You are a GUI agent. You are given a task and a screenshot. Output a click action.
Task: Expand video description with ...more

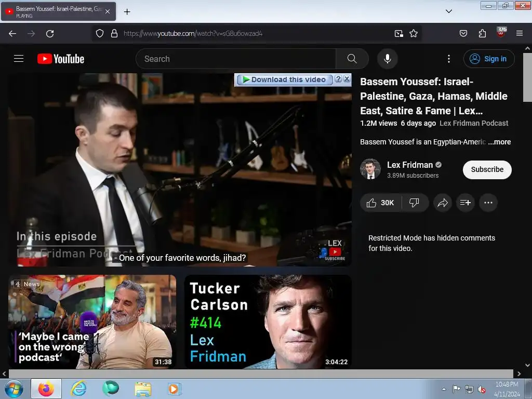(x=499, y=142)
